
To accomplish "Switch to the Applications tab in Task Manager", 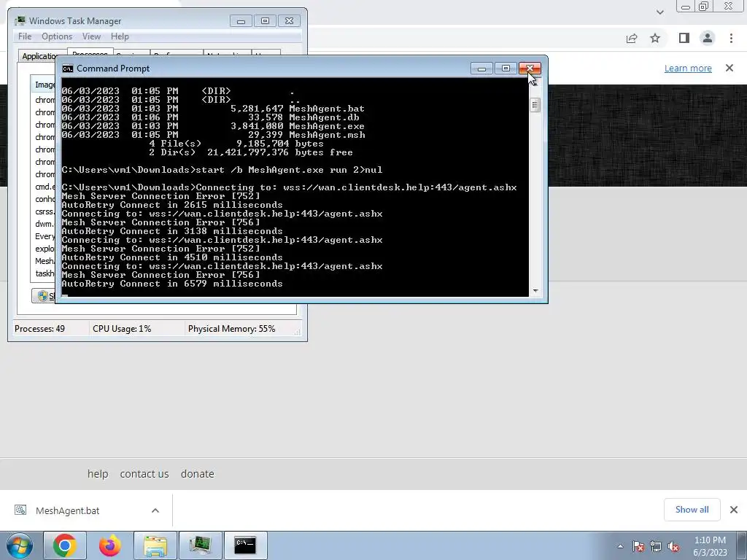I will coord(38,55).
